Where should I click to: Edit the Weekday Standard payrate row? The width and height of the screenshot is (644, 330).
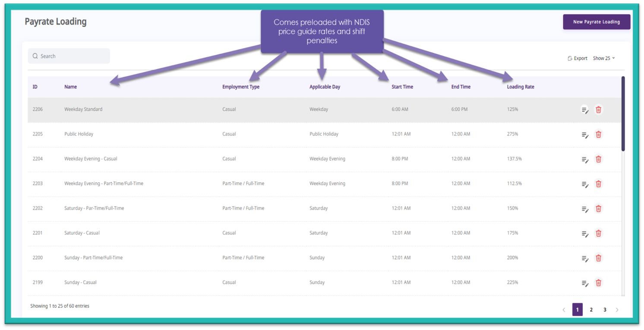[x=585, y=110]
